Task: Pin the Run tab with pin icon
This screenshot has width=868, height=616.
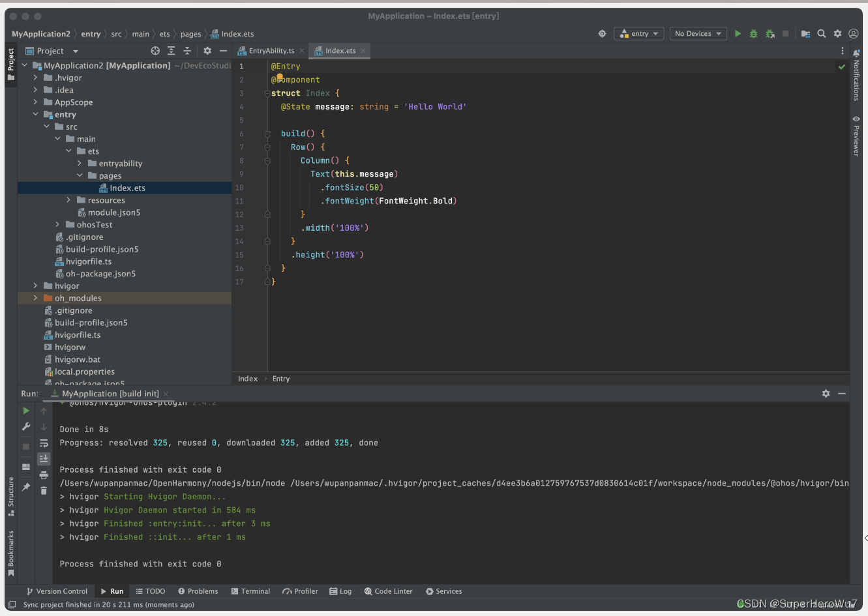Action: (26, 487)
